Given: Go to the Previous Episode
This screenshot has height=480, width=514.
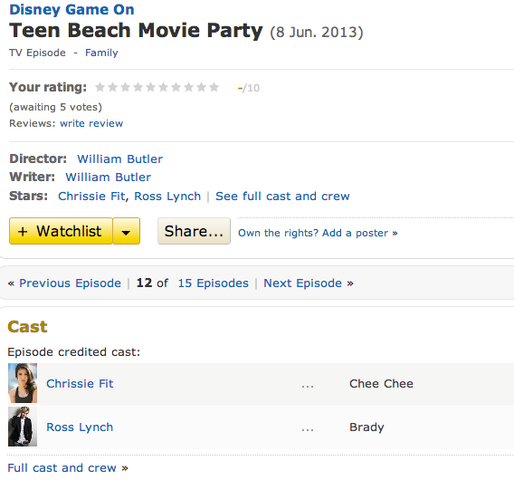Looking at the screenshot, I should click(x=70, y=283).
